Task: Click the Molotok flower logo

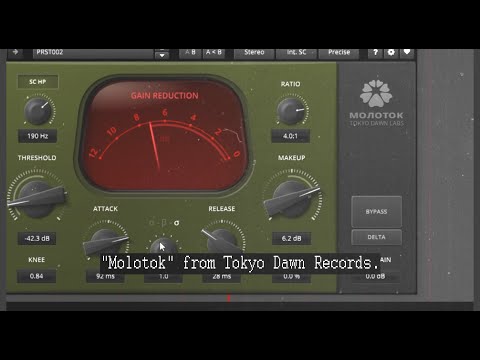Action: [x=376, y=94]
